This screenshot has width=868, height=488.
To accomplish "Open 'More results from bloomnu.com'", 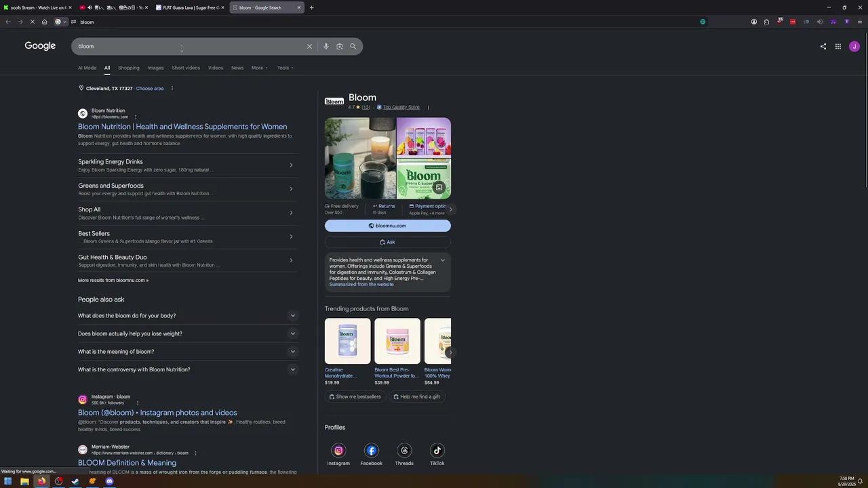I will click(113, 281).
